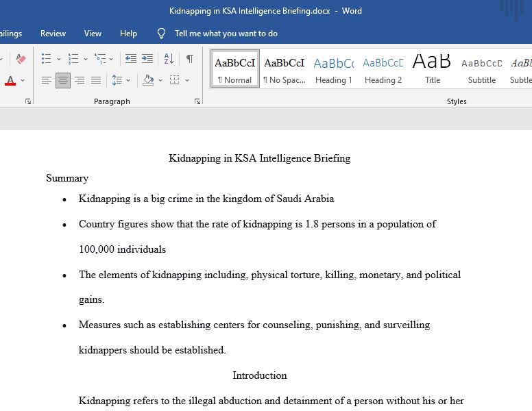Click line starting 'The elements of kidnapping'
532x411 pixels.
tap(269, 275)
